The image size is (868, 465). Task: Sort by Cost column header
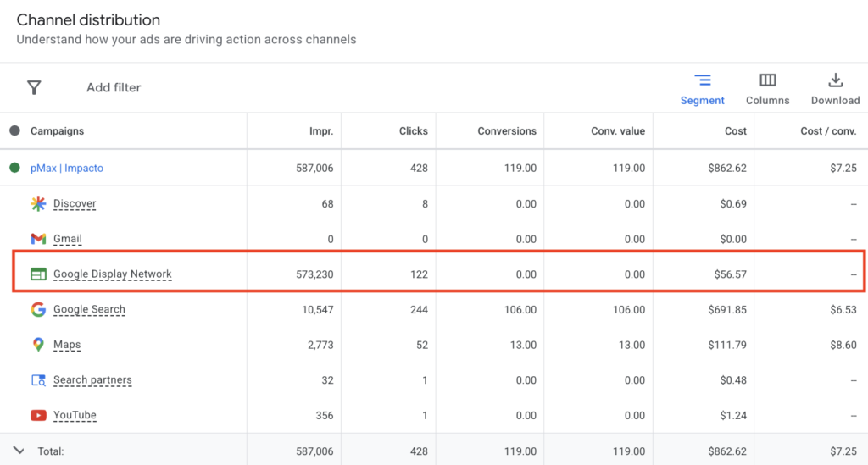pos(736,131)
